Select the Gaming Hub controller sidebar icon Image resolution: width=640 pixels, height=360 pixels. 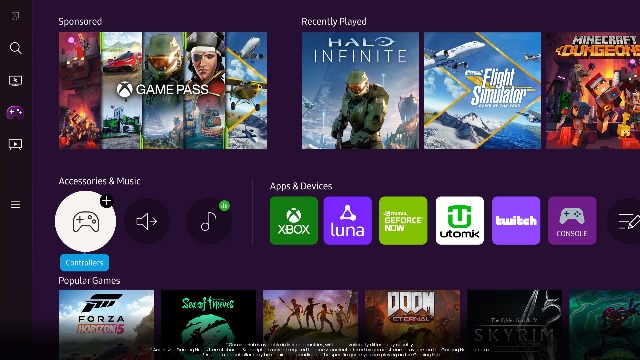pyautogui.click(x=15, y=112)
